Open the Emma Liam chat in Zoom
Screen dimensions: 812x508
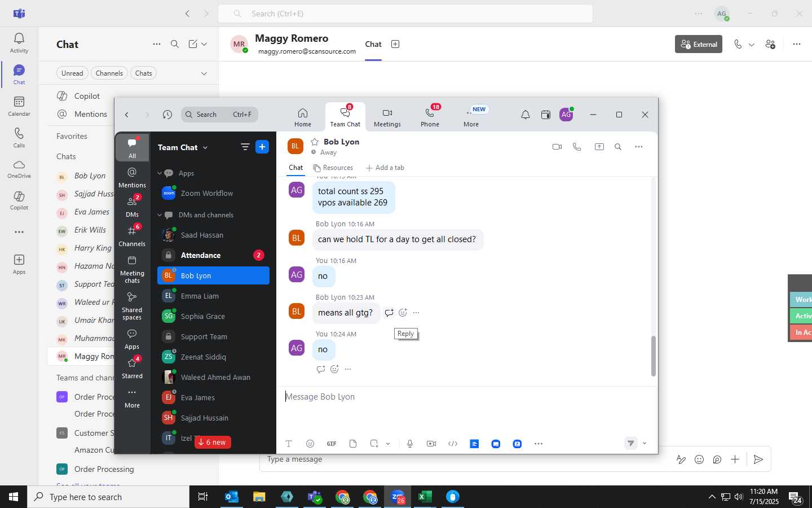[213, 296]
